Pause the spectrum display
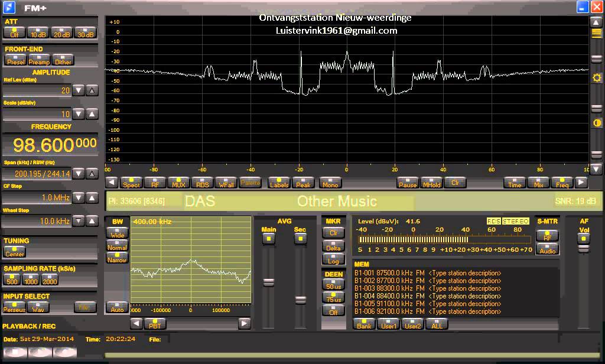 [x=408, y=183]
